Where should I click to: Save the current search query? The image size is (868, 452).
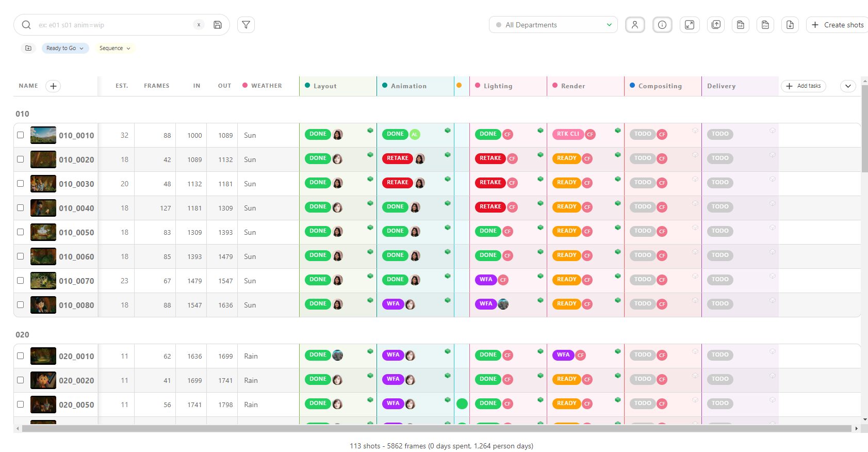tap(218, 25)
